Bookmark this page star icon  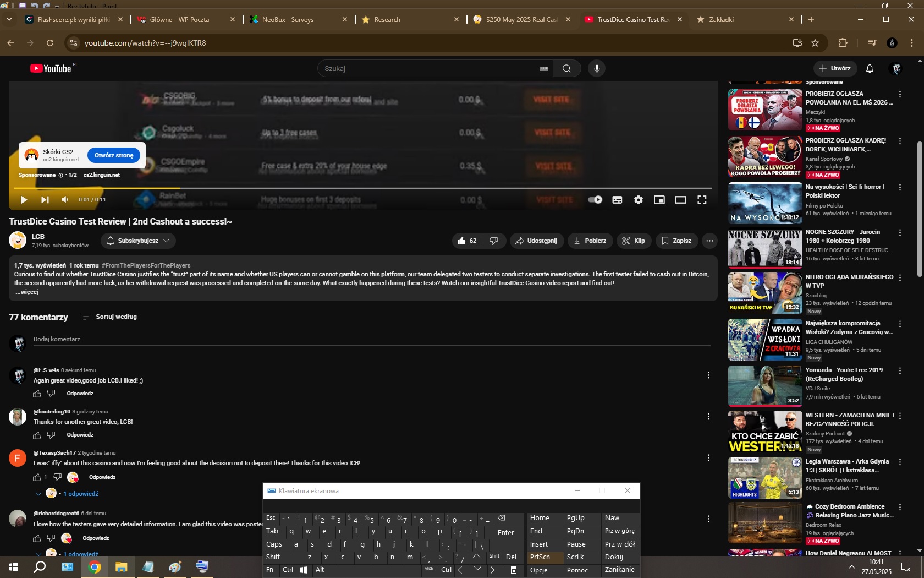(x=815, y=43)
